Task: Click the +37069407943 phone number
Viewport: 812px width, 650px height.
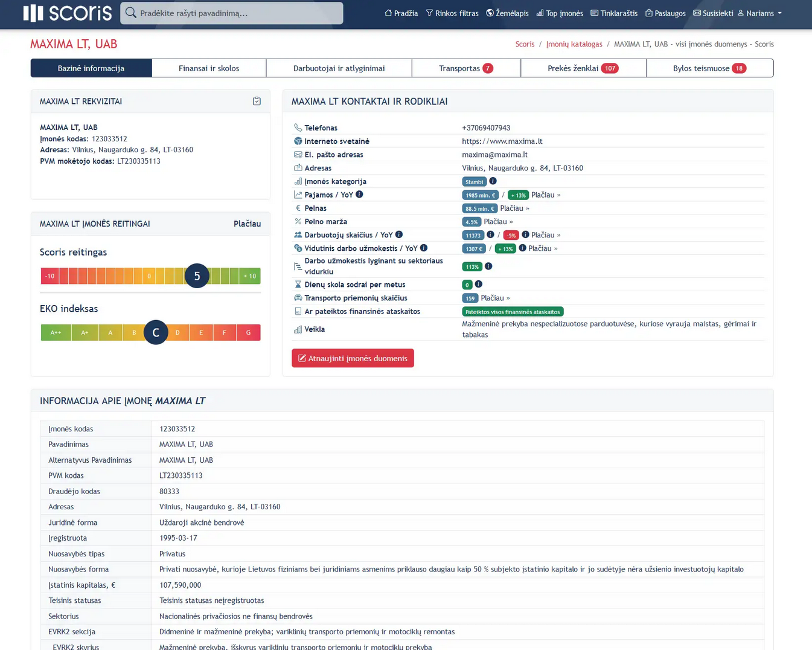Action: [x=486, y=128]
